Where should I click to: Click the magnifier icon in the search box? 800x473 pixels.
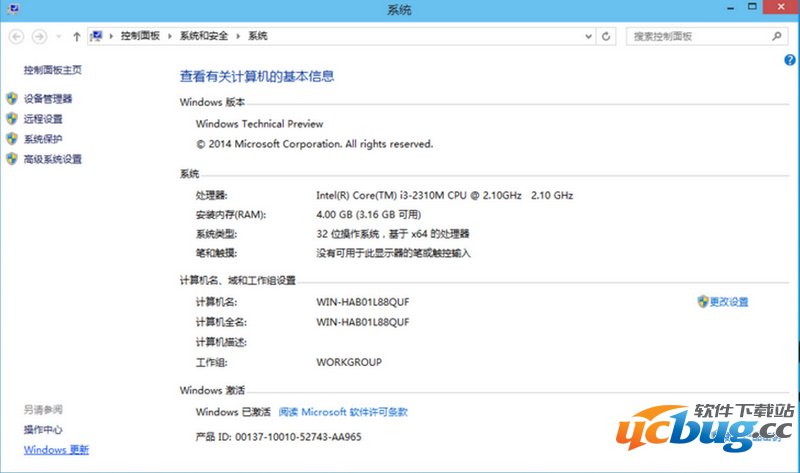777,36
